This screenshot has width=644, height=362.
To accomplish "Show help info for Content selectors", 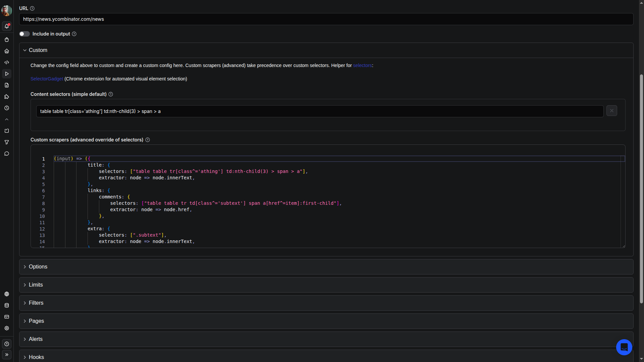I will click(x=111, y=94).
